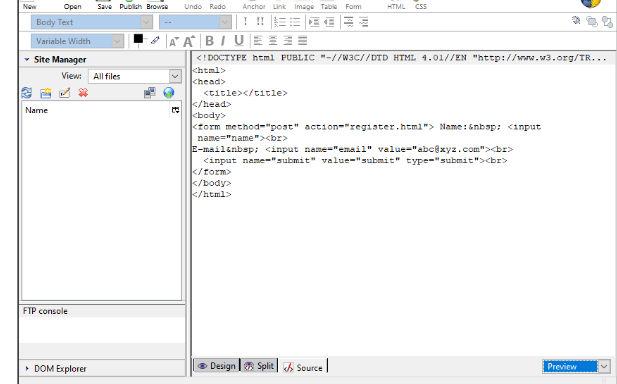Collapse the Site Manager panel
This screenshot has width=617, height=384.
pos(27,60)
